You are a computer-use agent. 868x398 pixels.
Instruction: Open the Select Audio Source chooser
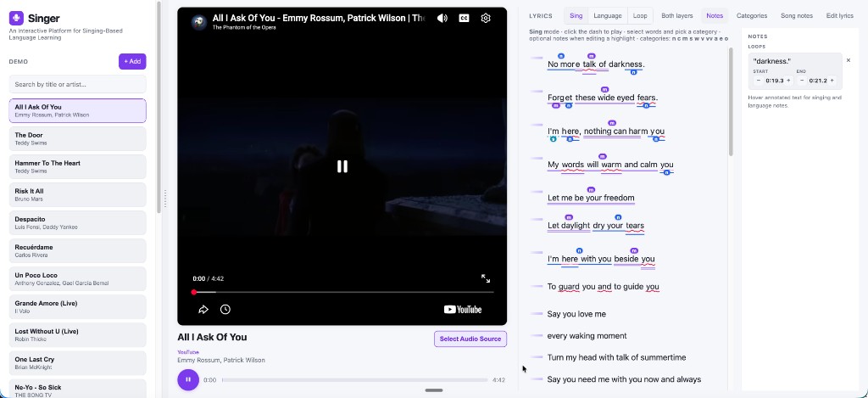coord(470,339)
